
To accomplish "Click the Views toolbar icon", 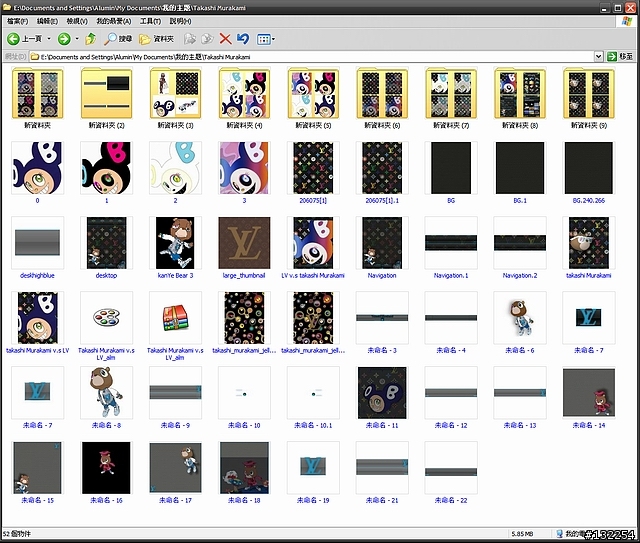I will (263, 39).
